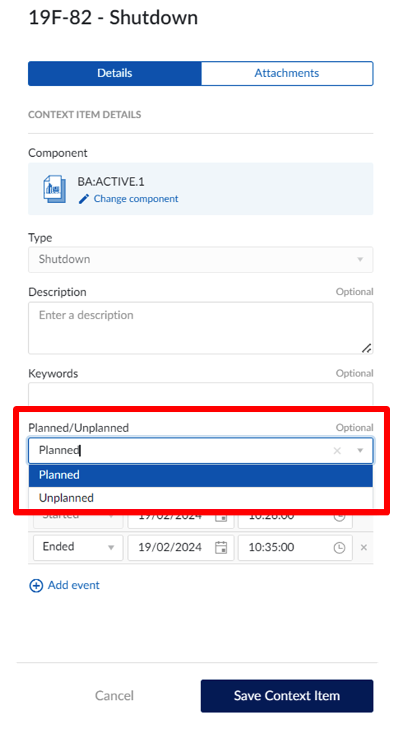This screenshot has width=403, height=730.
Task: Click into the Keywords input field
Action: click(201, 394)
